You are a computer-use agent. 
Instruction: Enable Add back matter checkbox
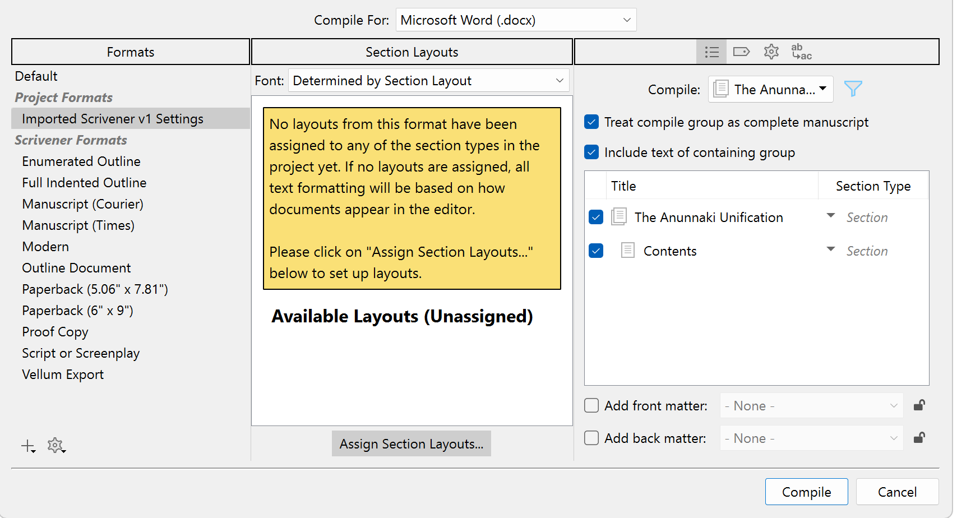tap(591, 438)
